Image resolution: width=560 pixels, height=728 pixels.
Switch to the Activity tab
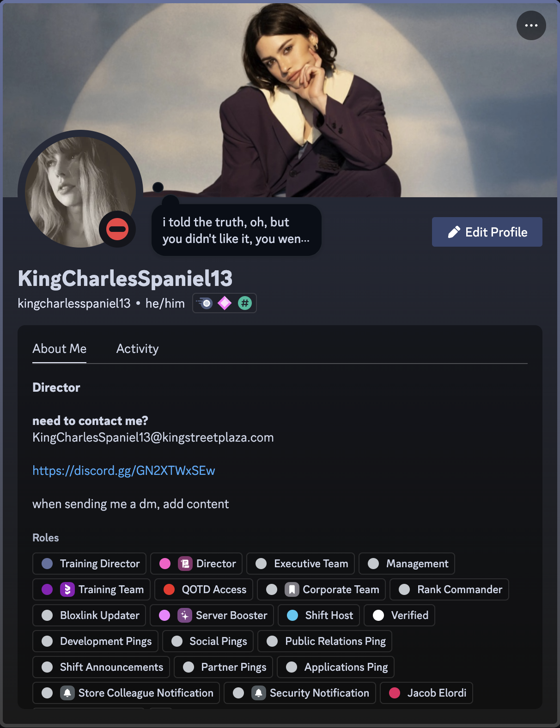[x=137, y=349]
